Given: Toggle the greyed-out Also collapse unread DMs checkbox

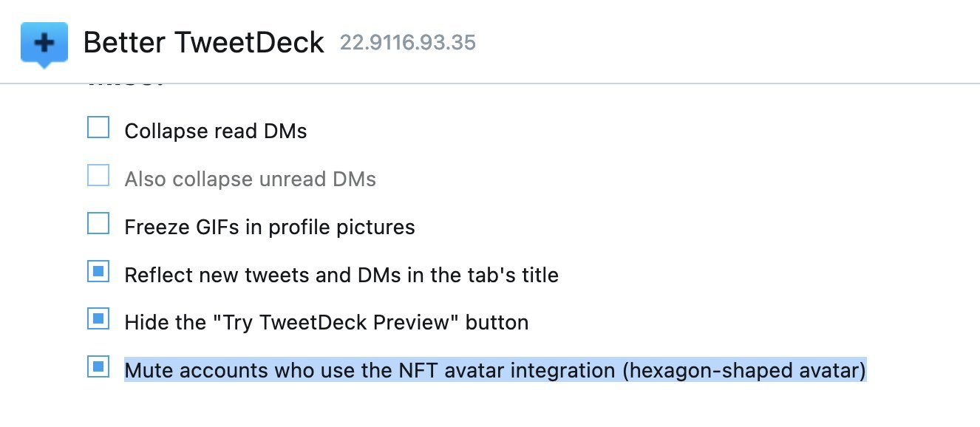Looking at the screenshot, I should click(x=98, y=176).
